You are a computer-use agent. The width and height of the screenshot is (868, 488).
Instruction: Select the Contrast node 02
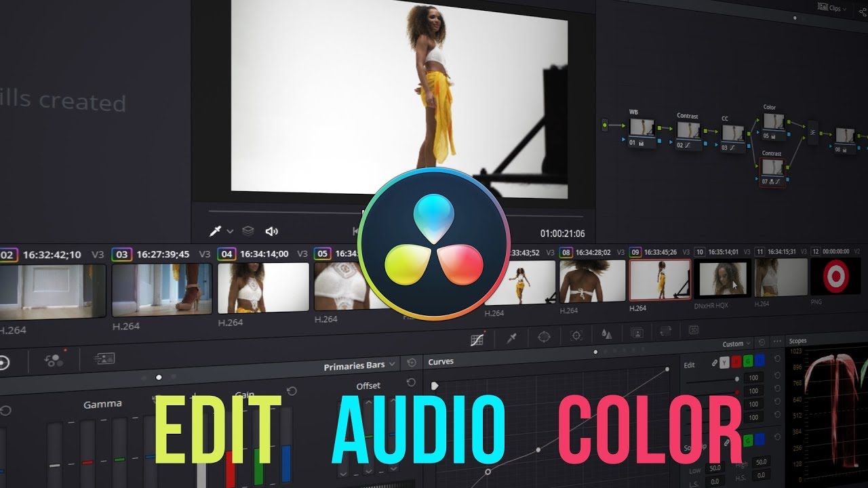(689, 135)
